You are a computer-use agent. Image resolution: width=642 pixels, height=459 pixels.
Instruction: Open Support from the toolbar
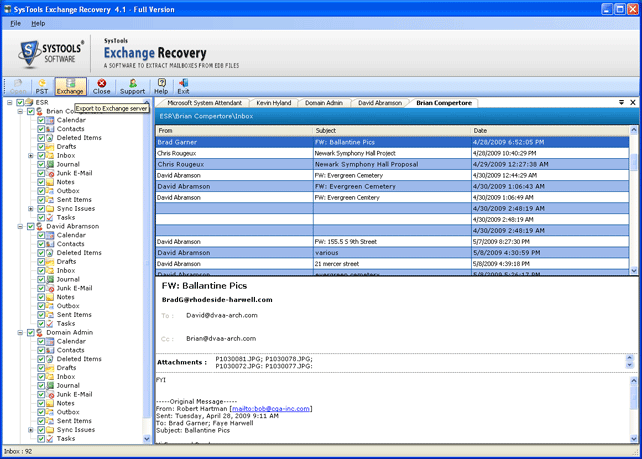pyautogui.click(x=132, y=86)
